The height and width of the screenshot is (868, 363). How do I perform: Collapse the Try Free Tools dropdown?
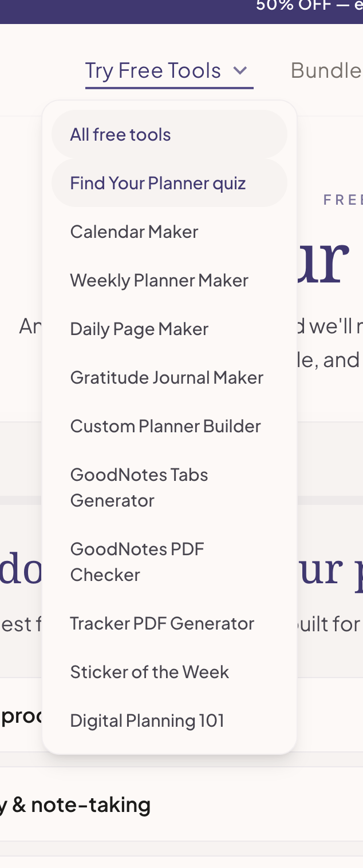(153, 70)
